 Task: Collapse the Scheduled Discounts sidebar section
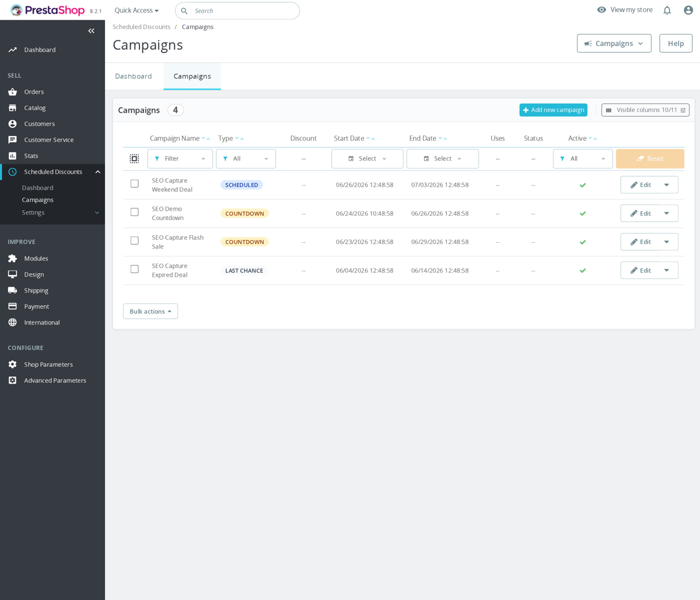(97, 172)
